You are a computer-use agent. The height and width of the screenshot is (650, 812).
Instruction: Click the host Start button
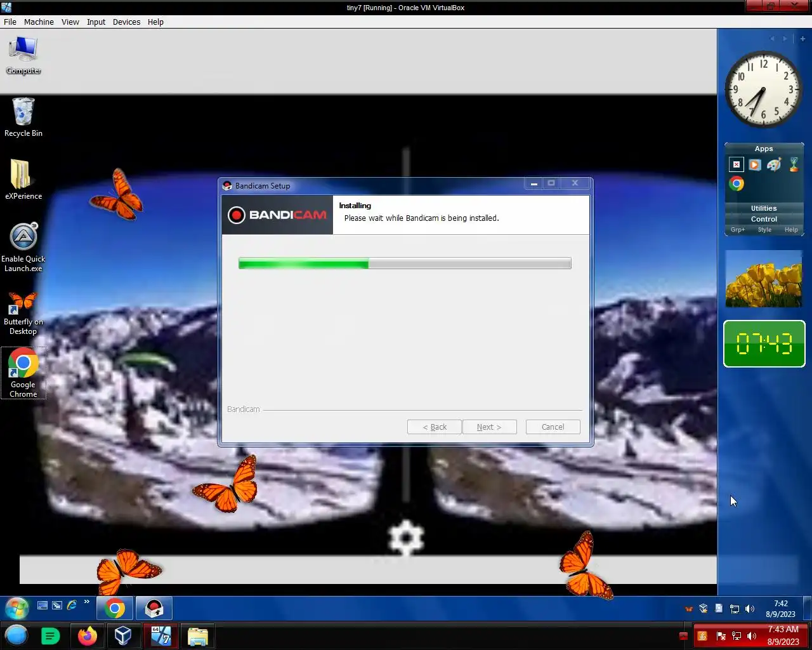(x=16, y=635)
